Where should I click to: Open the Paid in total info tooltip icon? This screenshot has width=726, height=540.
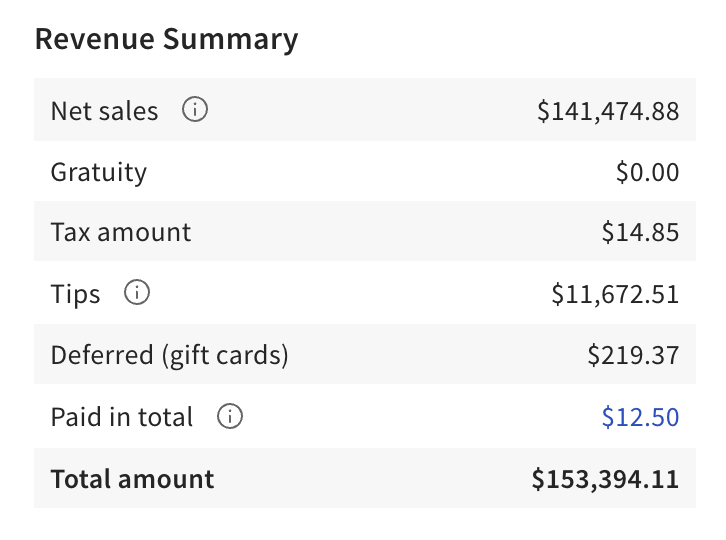[230, 416]
